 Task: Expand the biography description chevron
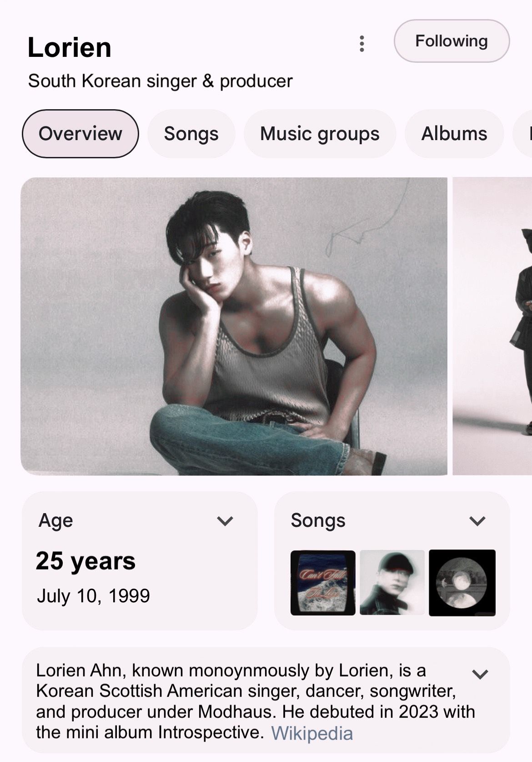point(480,674)
